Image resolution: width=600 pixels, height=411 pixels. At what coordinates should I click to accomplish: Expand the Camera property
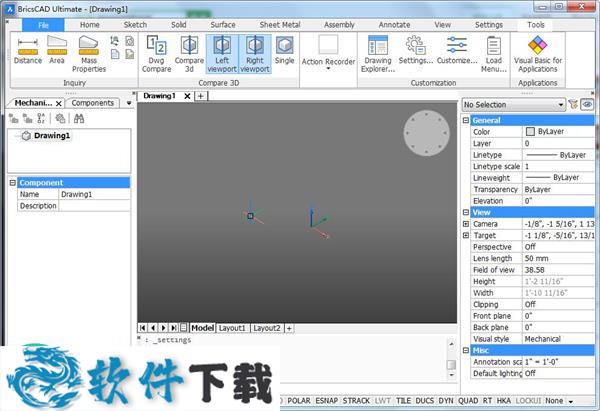466,224
